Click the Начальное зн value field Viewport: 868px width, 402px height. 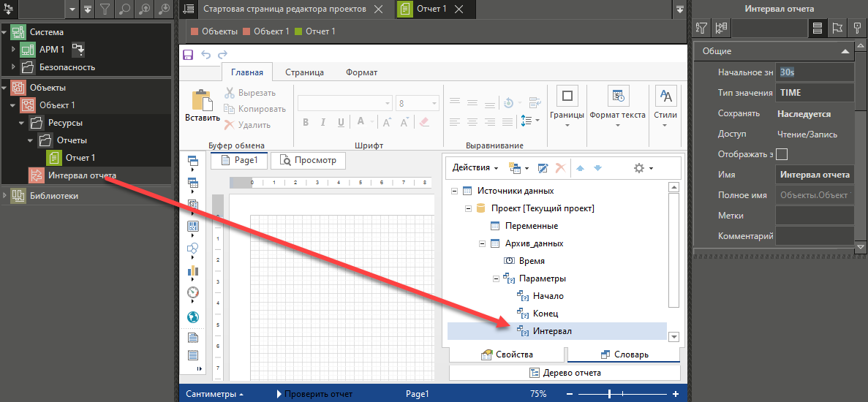pos(814,72)
